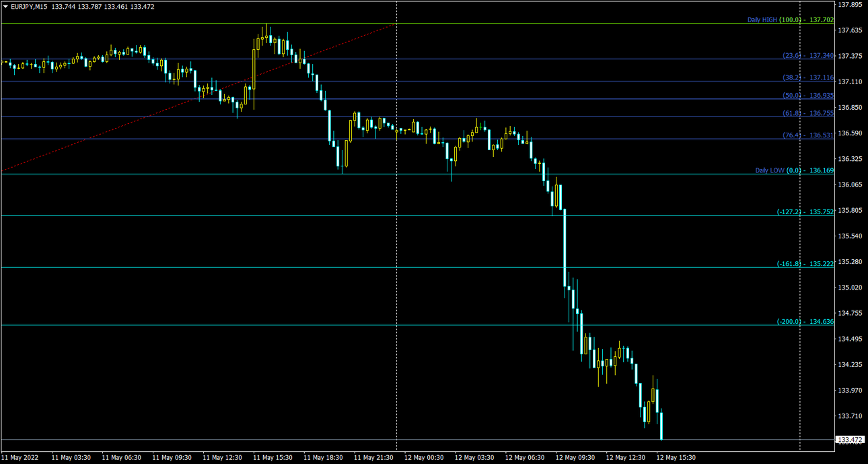
Task: Click the EURJPY,M15 chart title
Action: tap(29, 7)
